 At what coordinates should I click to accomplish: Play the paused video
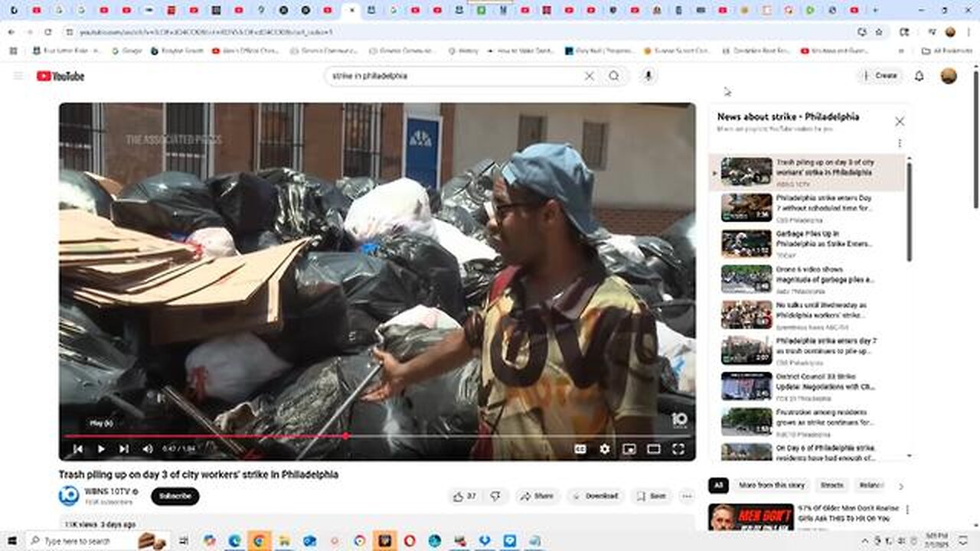pyautogui.click(x=100, y=449)
